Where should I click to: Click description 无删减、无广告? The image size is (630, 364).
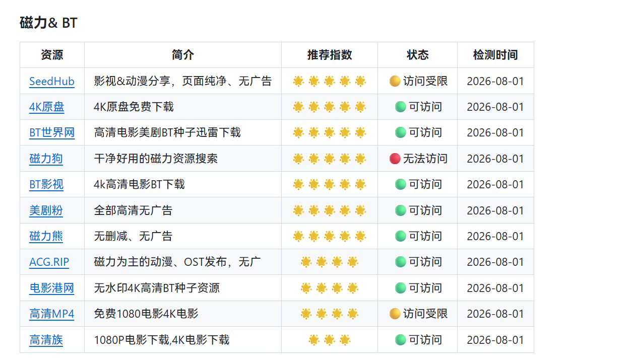[133, 236]
